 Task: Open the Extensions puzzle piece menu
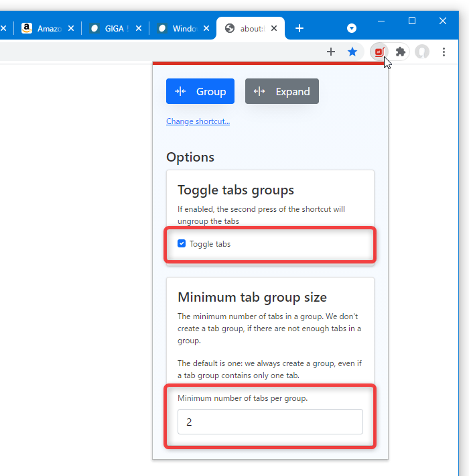(401, 52)
